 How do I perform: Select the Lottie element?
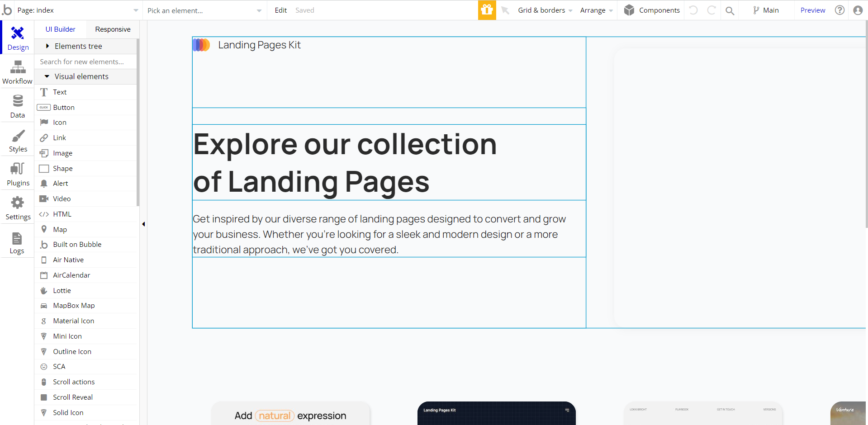[86, 291]
